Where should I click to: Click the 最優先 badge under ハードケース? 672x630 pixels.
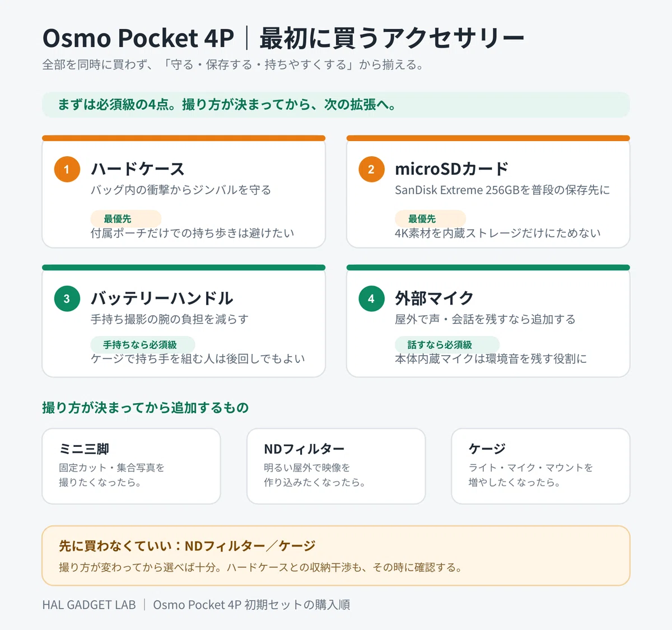(x=126, y=218)
